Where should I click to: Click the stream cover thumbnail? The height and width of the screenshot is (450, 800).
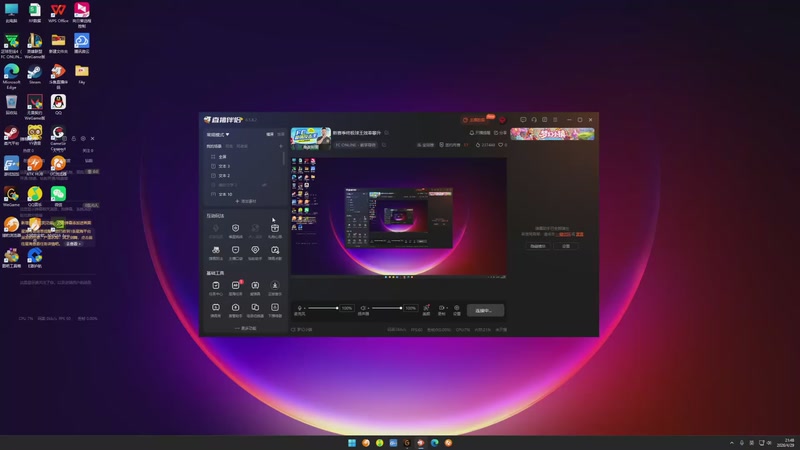pyautogui.click(x=311, y=138)
